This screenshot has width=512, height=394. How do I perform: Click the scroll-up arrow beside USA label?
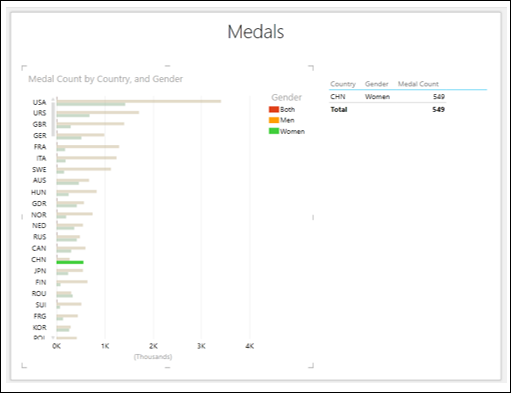point(53,100)
